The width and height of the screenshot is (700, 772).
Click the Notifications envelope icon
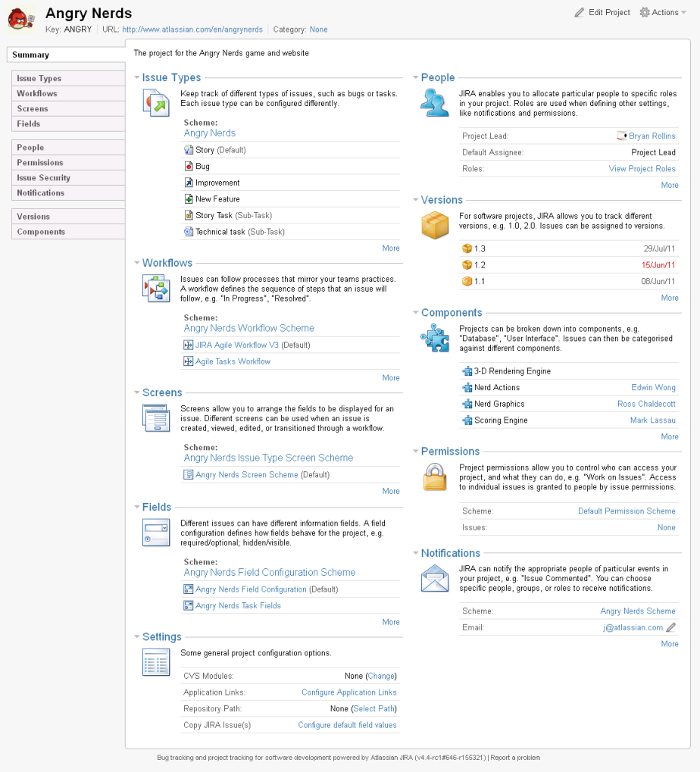click(x=435, y=578)
